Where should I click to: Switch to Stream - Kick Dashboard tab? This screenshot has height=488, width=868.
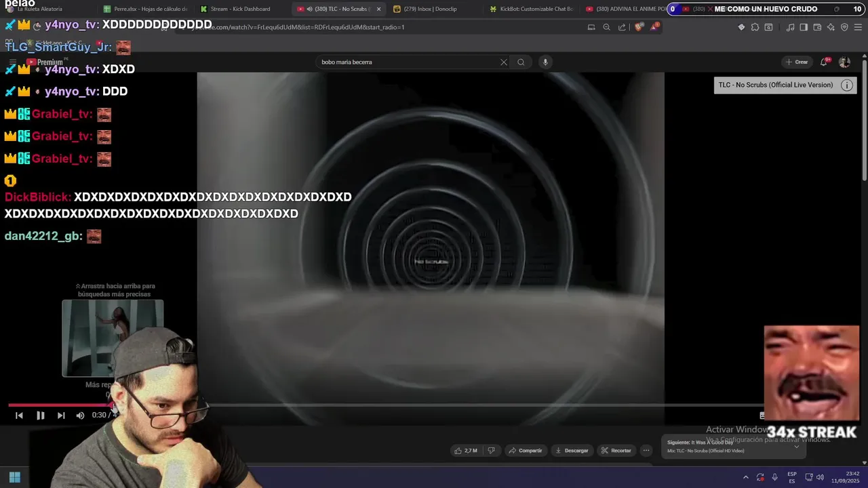pos(240,9)
